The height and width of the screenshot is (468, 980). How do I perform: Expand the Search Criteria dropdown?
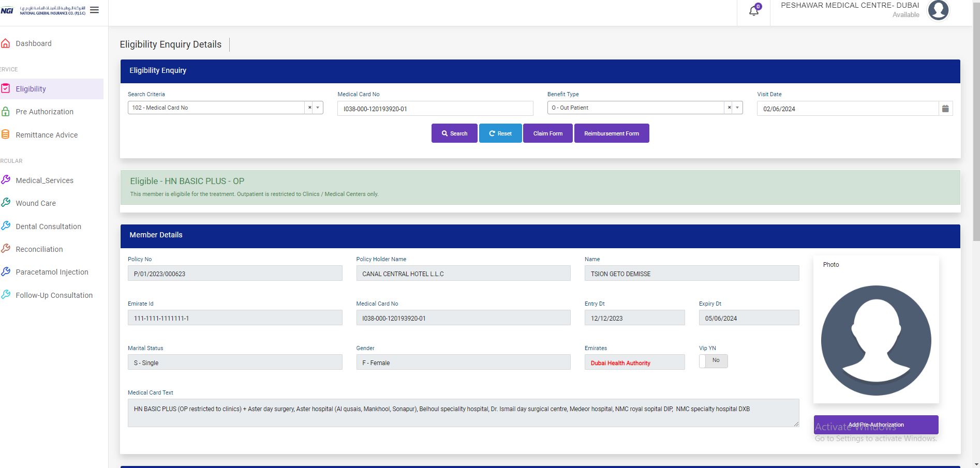[318, 108]
